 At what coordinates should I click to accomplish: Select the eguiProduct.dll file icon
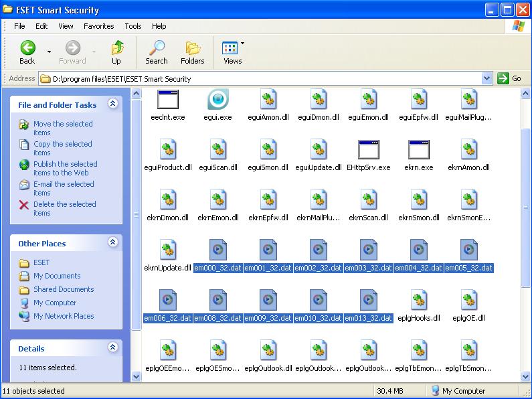tap(167, 149)
